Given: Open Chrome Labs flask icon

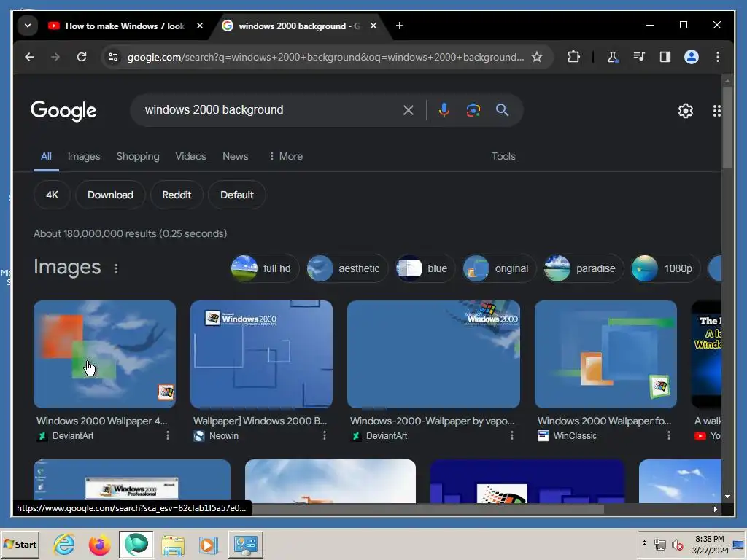Looking at the screenshot, I should click(613, 57).
